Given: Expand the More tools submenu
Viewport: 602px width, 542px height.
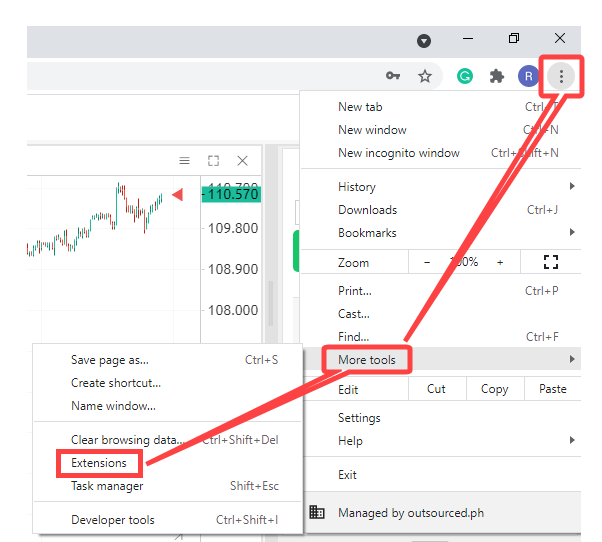Looking at the screenshot, I should (x=440, y=359).
